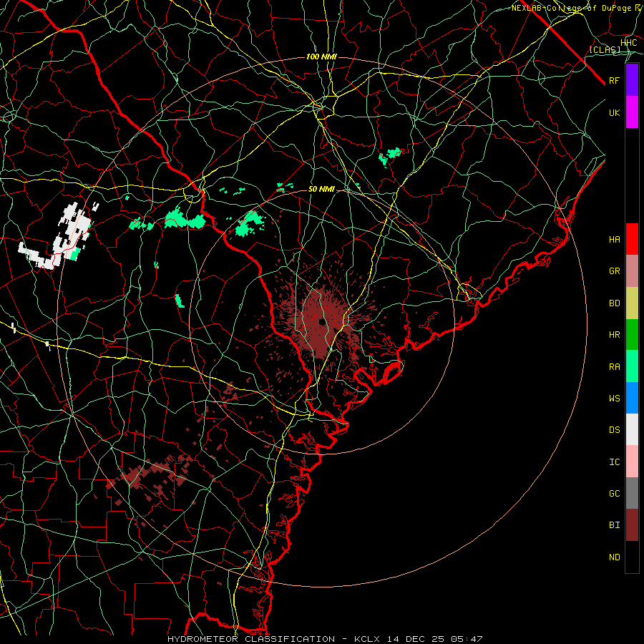Viewport: 644px width, 644px height.
Task: Click the HYDROMETEOR CLASSIFICATION title text
Action: (x=251, y=639)
